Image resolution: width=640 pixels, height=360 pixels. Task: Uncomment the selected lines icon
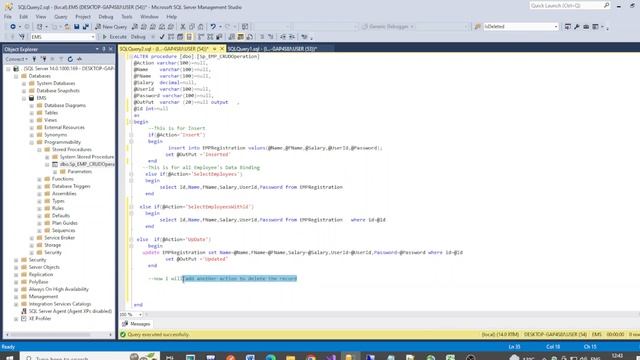tap(271, 37)
